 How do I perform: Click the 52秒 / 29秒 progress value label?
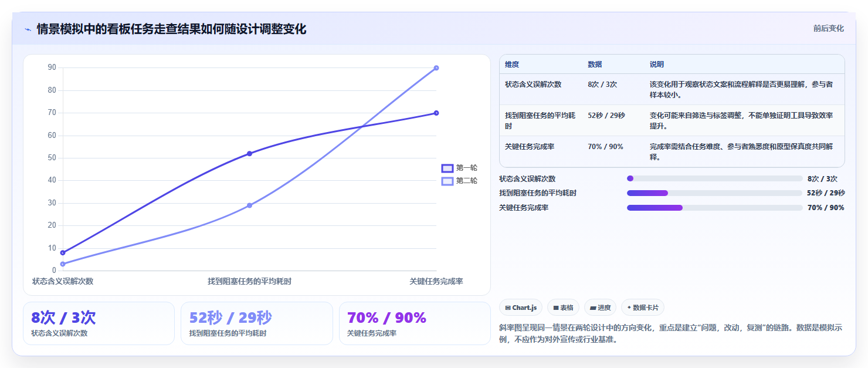tap(826, 193)
